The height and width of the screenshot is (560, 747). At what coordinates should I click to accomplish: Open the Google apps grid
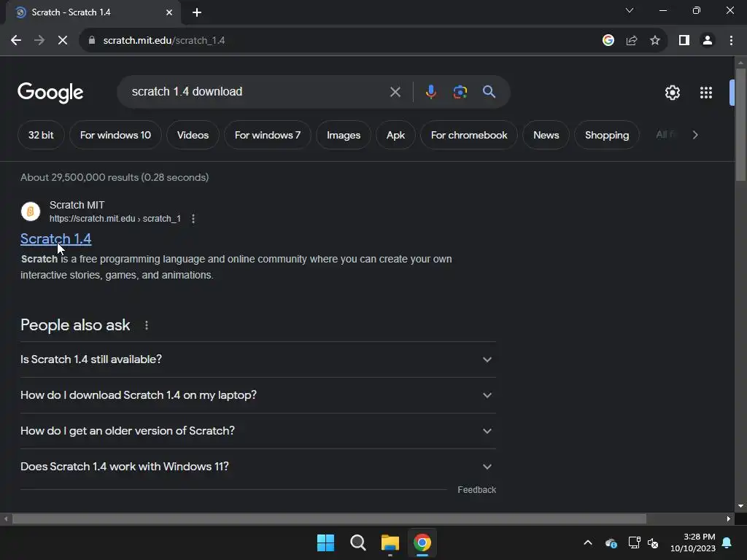pos(705,93)
